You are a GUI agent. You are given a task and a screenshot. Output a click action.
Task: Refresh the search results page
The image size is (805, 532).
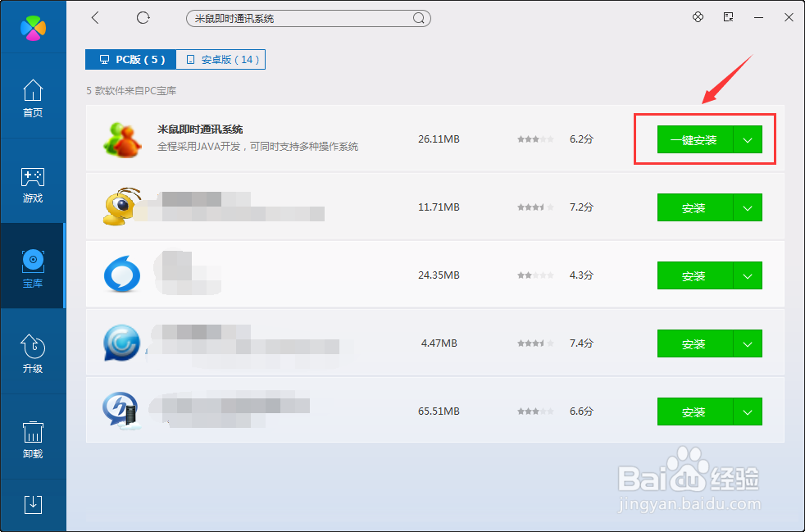coord(143,18)
